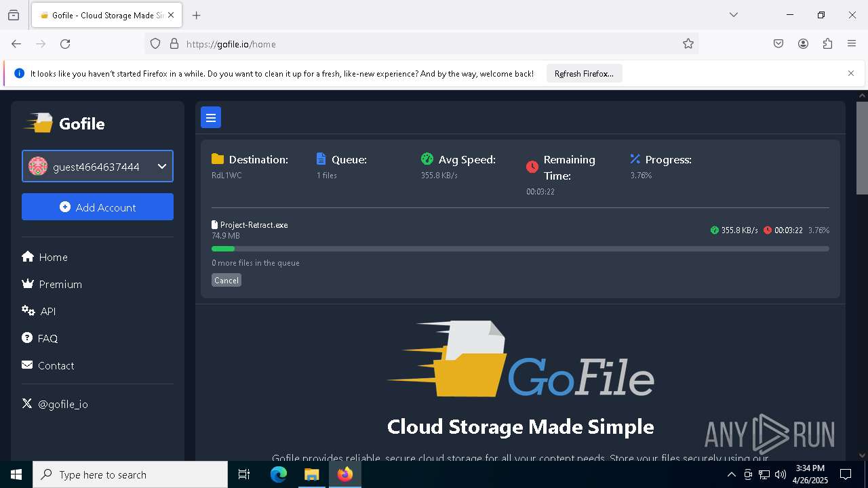Click the row speed 355.8 KB/s value
Screen dimensions: 868x488
[739, 230]
